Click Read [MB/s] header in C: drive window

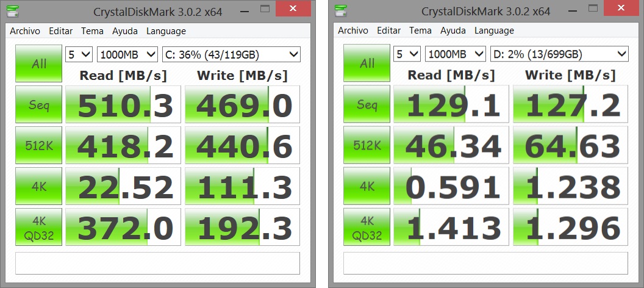point(123,76)
